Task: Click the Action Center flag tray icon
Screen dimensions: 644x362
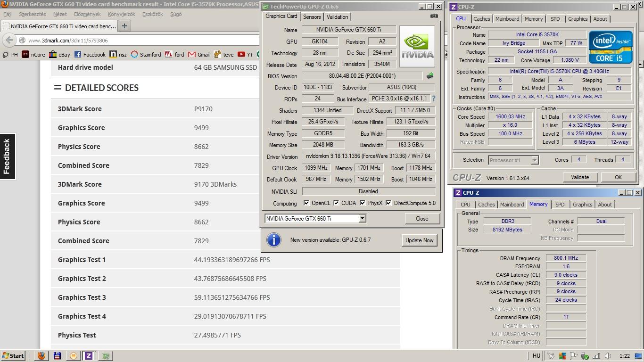Action: point(573,356)
